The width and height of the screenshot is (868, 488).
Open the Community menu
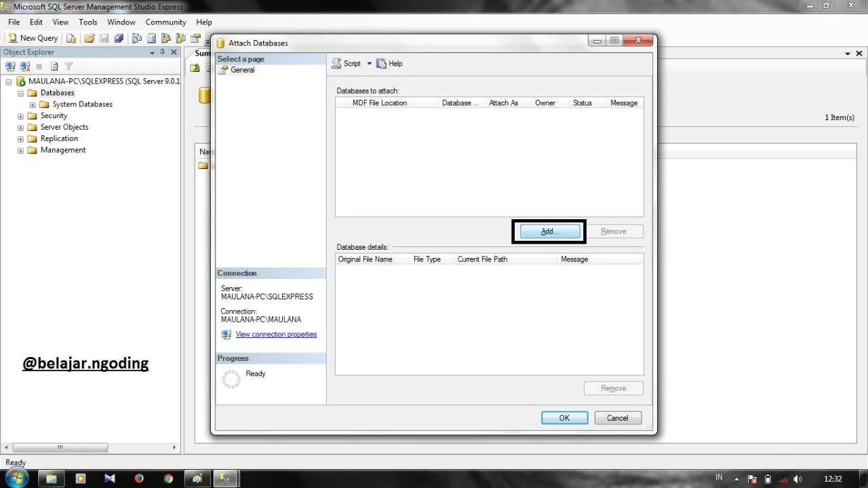coord(165,22)
